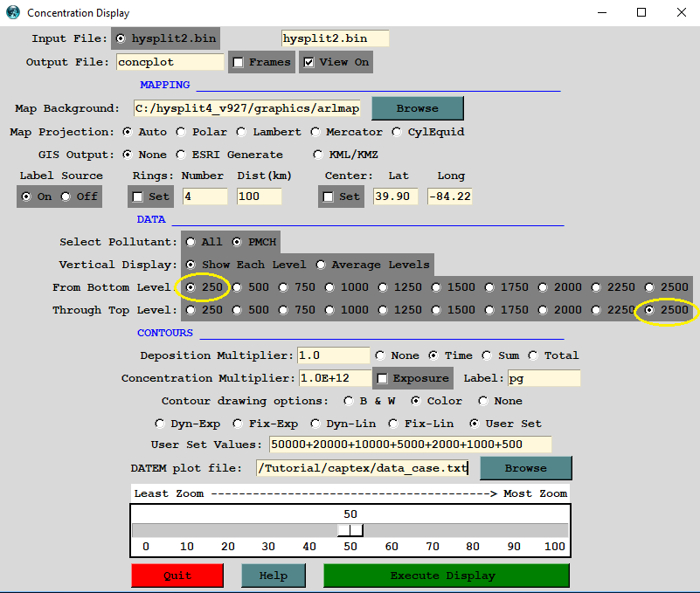Open Help for concentration display
This screenshot has width=700, height=593.
[273, 576]
